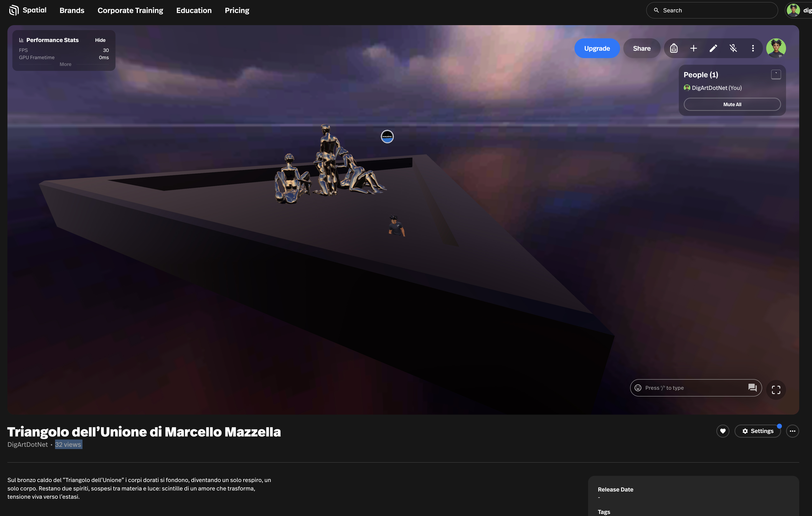Hide the Performance Stats panel
The height and width of the screenshot is (516, 812).
click(x=100, y=40)
